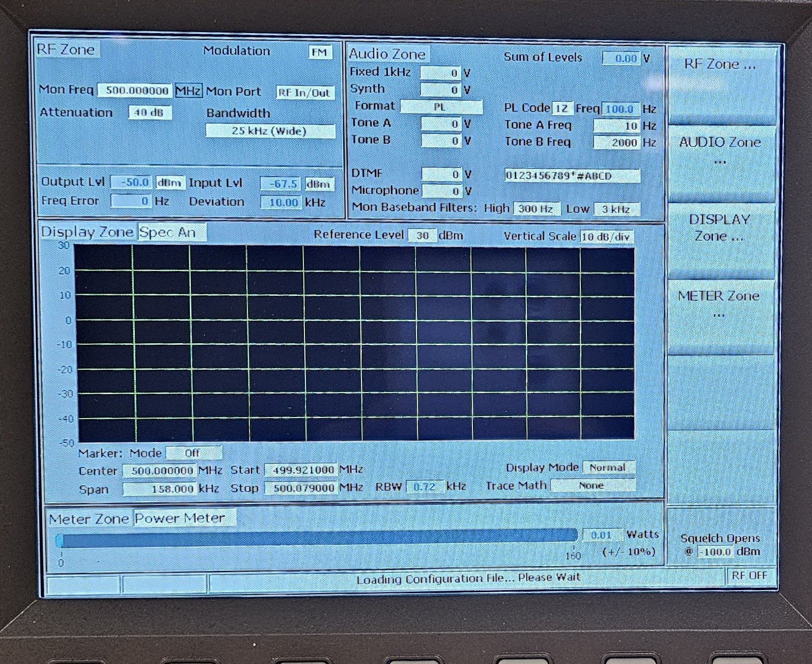Change the Display Mode Normal selector
This screenshot has width=812, height=664.
608,467
